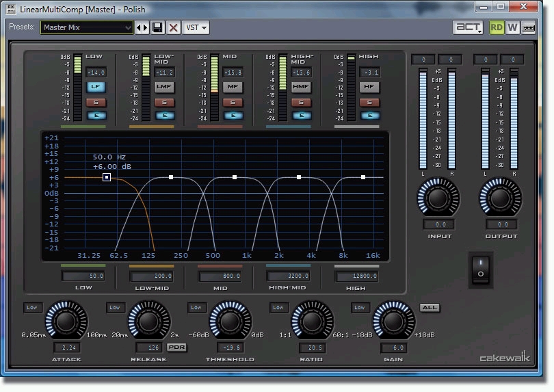
Task: Click the HIGH-MID frequency field showing 3200.0
Action: click(289, 276)
